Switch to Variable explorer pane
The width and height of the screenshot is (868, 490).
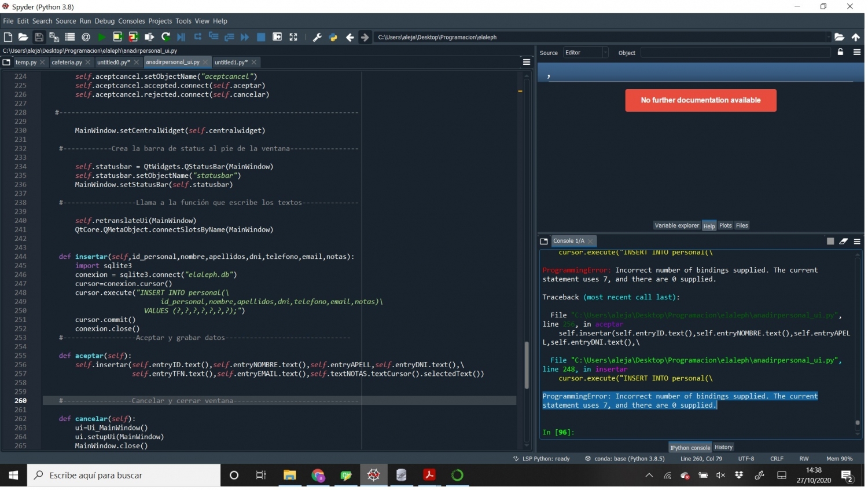[676, 225]
